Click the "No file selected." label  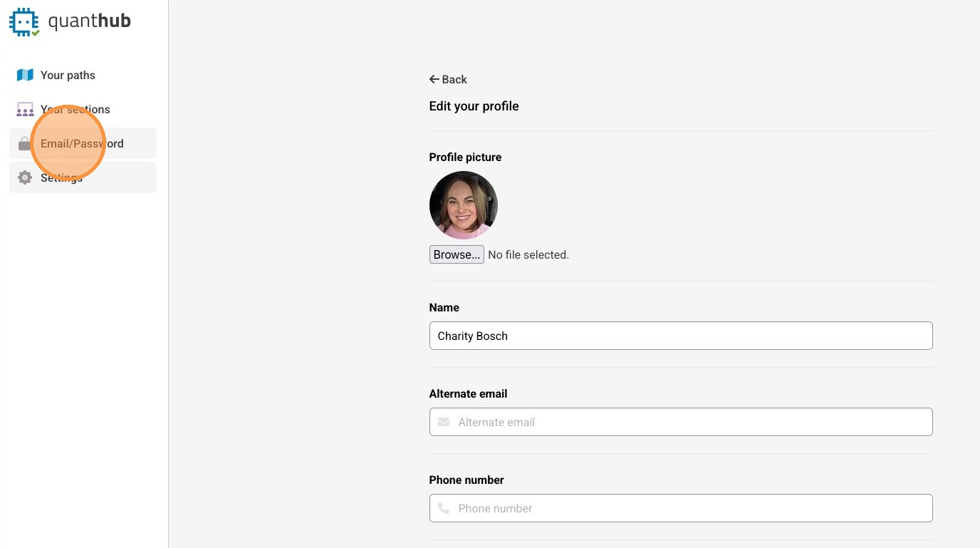click(x=528, y=254)
